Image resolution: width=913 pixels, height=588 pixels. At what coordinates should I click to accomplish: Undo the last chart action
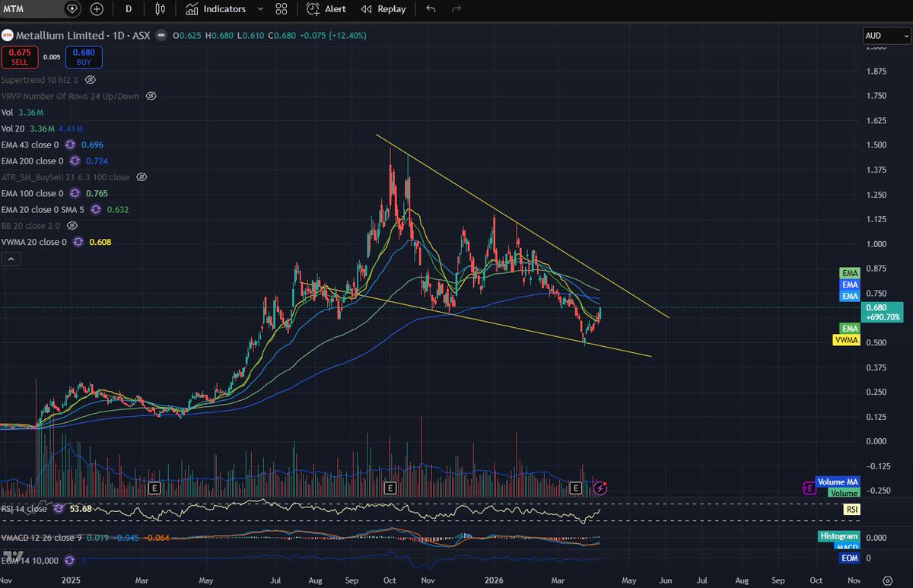click(431, 9)
